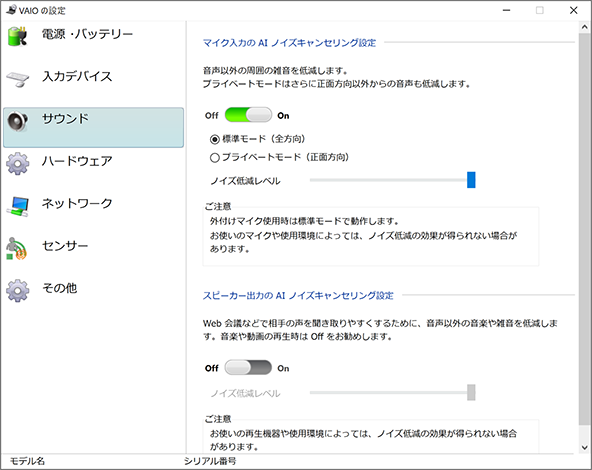Image resolution: width=592 pixels, height=470 pixels.
Task: Open the ネットワーク category
Action: tap(93, 212)
